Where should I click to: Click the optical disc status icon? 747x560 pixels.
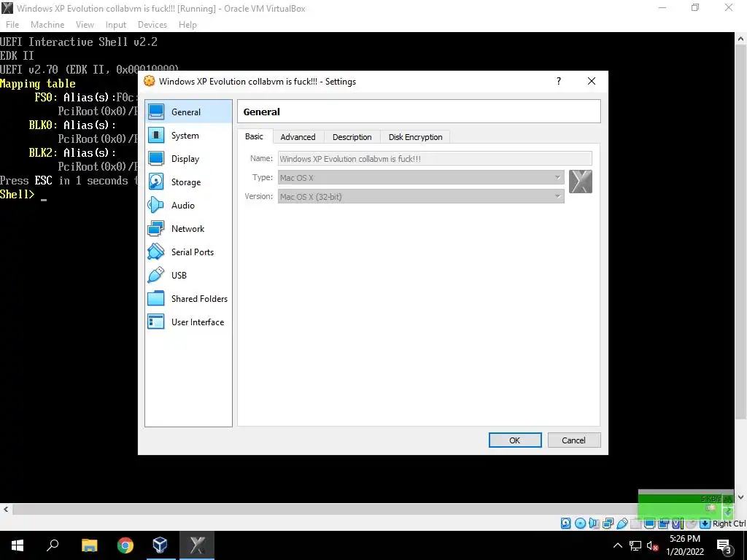click(580, 524)
